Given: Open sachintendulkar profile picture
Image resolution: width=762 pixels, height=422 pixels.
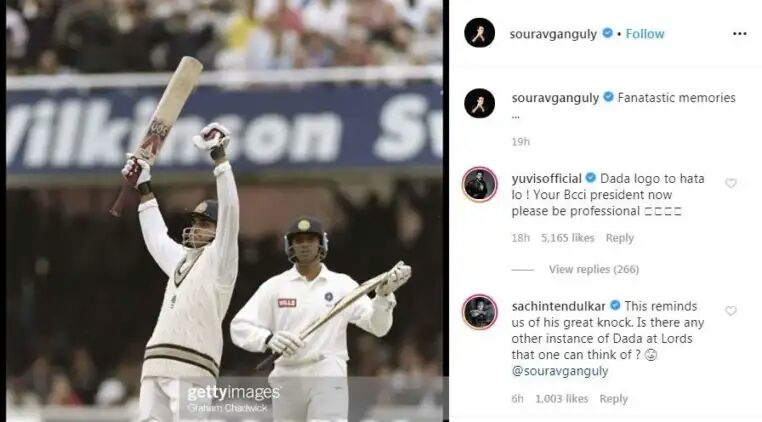Looking at the screenshot, I should 480,312.
